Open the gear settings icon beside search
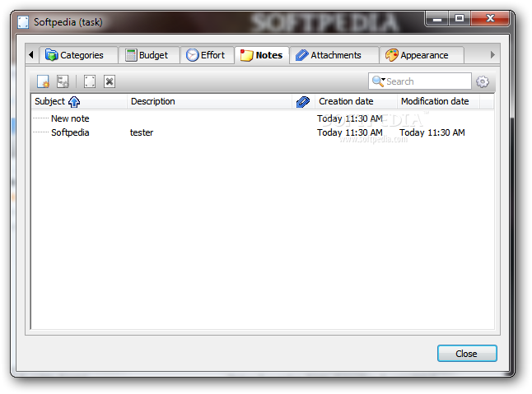Screen dimensions: 532x394 coord(482,81)
